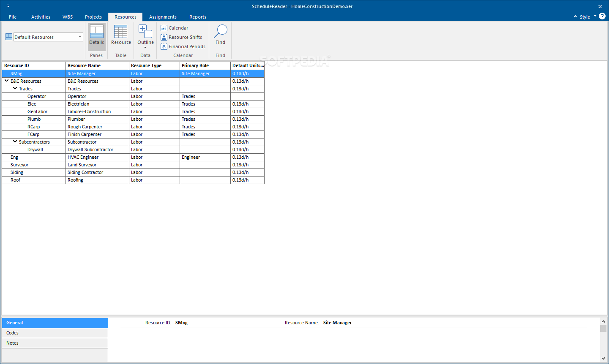The image size is (609, 364).
Task: Click the Finish Carpenter name cell
Action: coord(97,134)
